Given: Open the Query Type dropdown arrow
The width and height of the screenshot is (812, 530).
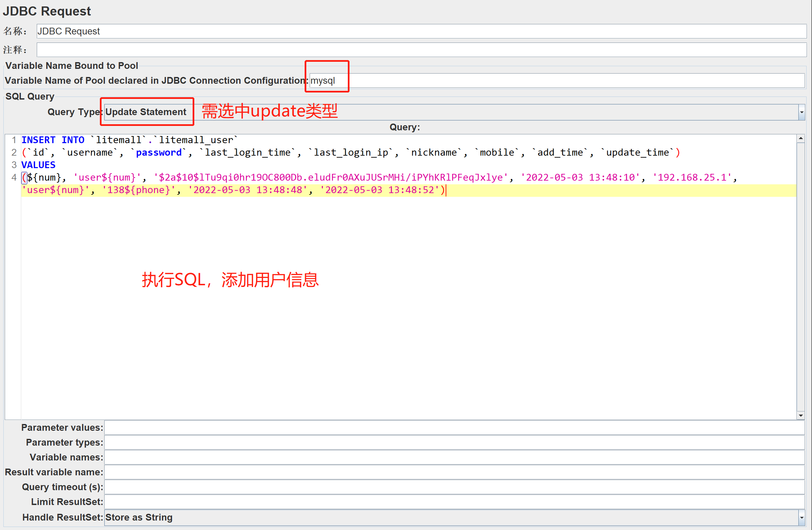Looking at the screenshot, I should pos(802,112).
